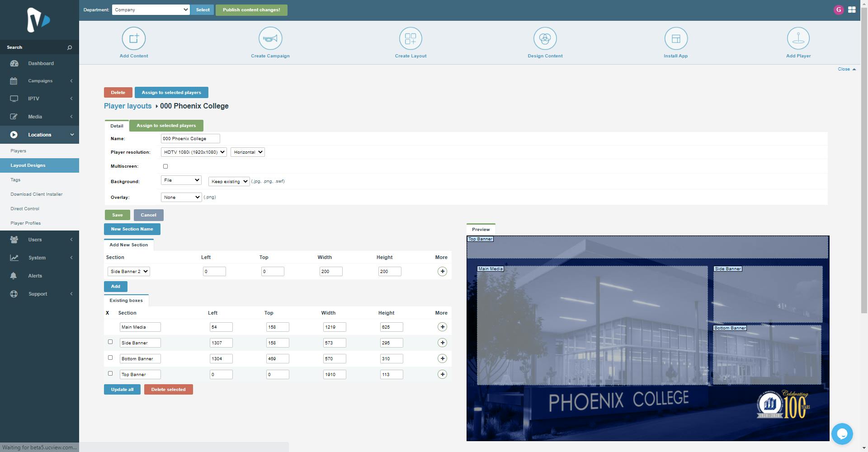Toggle the Multiscreen checkbox

coord(165,166)
